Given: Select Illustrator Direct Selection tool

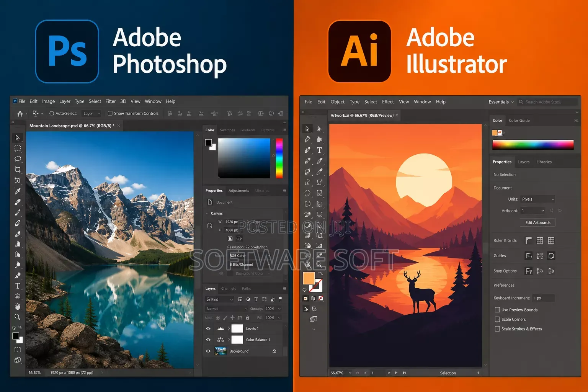Looking at the screenshot, I should point(319,129).
